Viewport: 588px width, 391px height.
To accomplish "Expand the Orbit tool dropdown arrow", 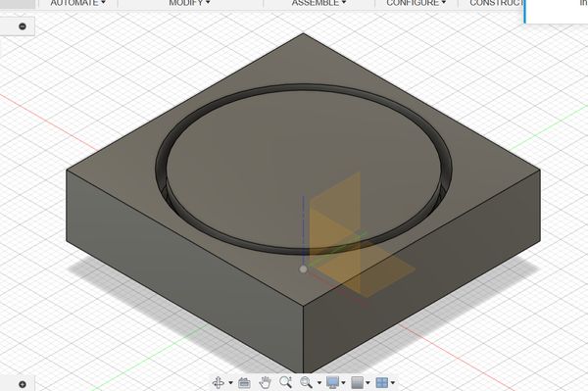I will 230,383.
